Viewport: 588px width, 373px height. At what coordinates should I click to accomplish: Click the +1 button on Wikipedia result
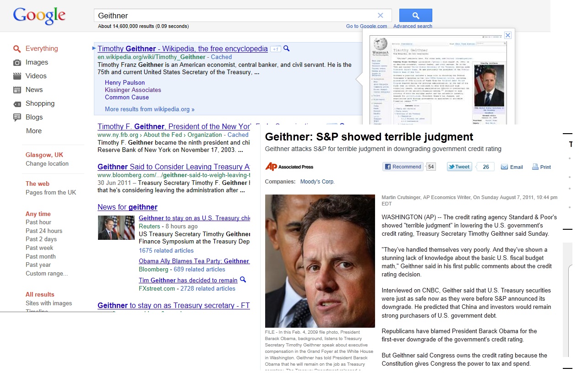275,49
